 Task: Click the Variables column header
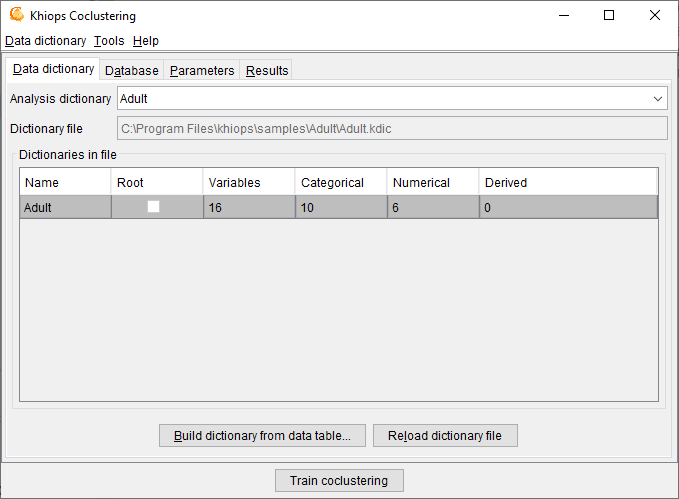[248, 182]
